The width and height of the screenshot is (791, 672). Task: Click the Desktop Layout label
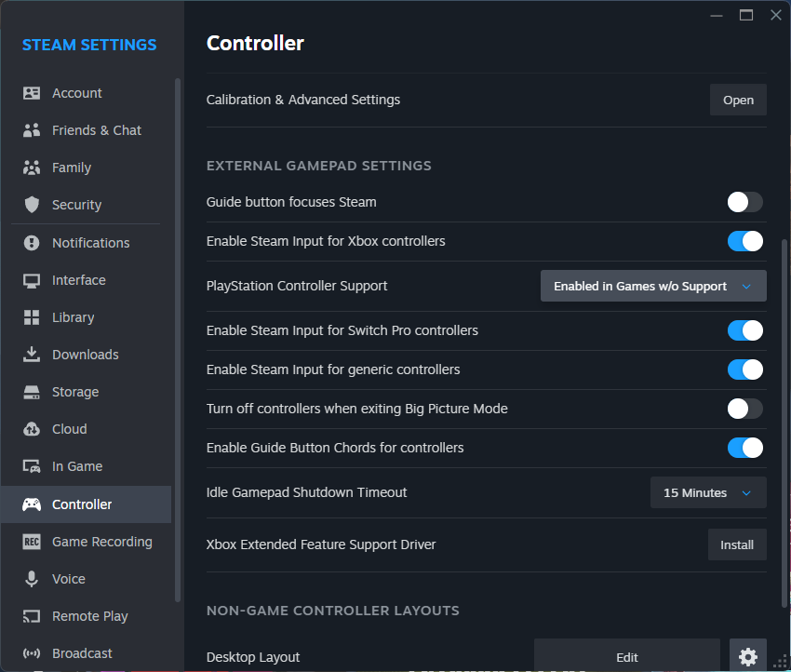pos(253,657)
